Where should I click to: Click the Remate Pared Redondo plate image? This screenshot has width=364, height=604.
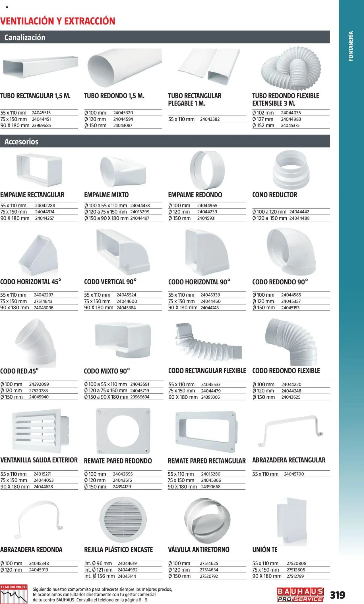(x=123, y=431)
